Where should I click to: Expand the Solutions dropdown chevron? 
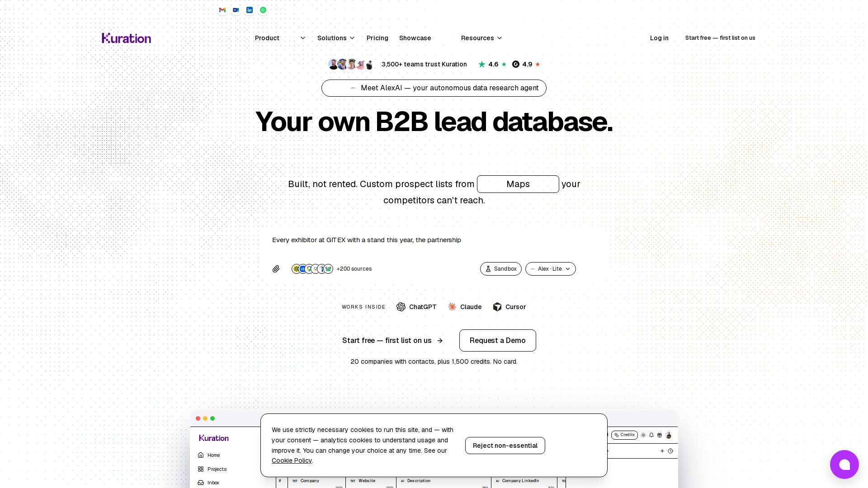click(352, 38)
